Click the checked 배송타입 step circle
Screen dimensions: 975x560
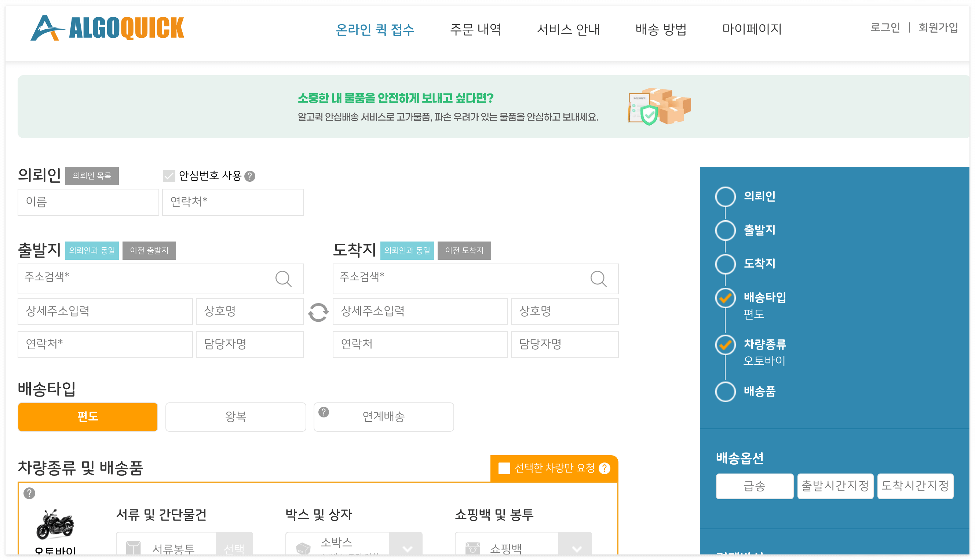pos(725,298)
